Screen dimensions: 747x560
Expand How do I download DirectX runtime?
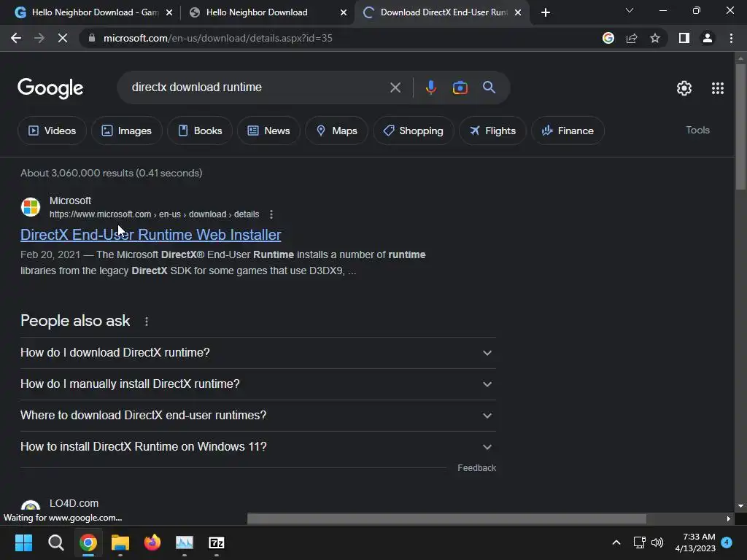258,353
